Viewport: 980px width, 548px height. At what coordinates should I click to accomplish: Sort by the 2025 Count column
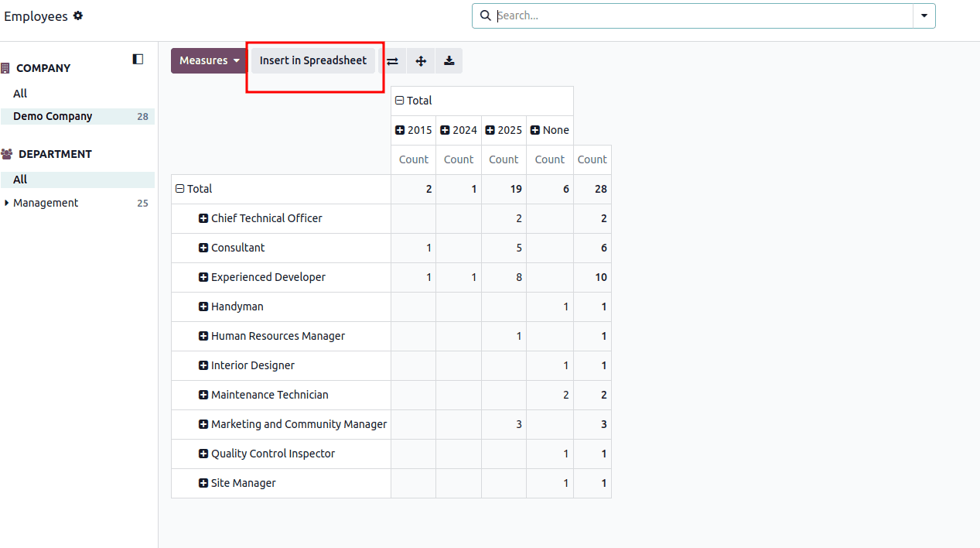tap(504, 159)
